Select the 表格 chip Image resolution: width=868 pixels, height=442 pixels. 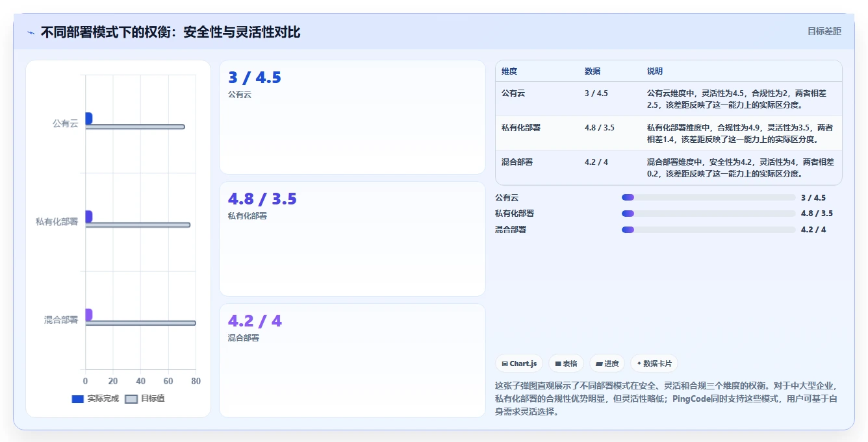point(567,363)
